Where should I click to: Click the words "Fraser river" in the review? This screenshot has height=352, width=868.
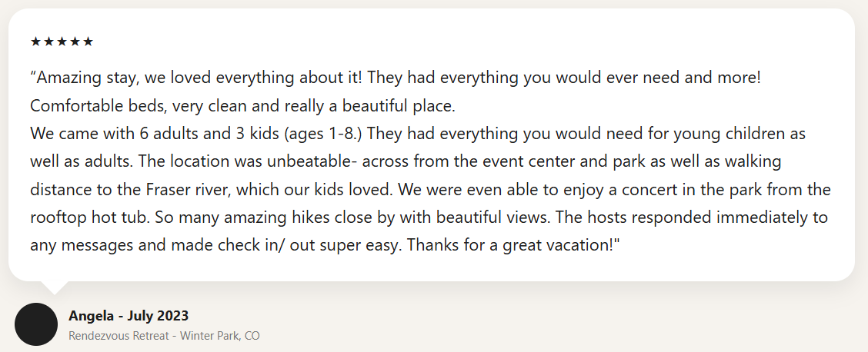pos(182,189)
